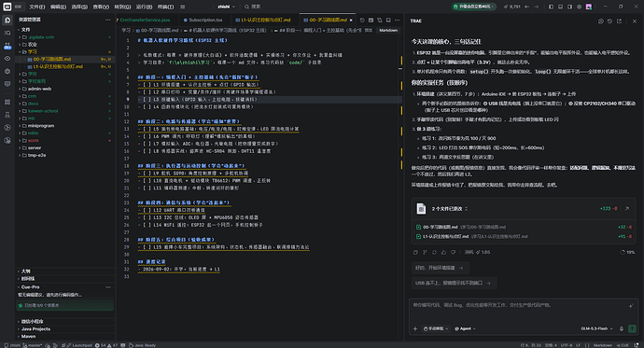Open the Search view in activity bar
The image size is (644, 348).
(x=7, y=33)
